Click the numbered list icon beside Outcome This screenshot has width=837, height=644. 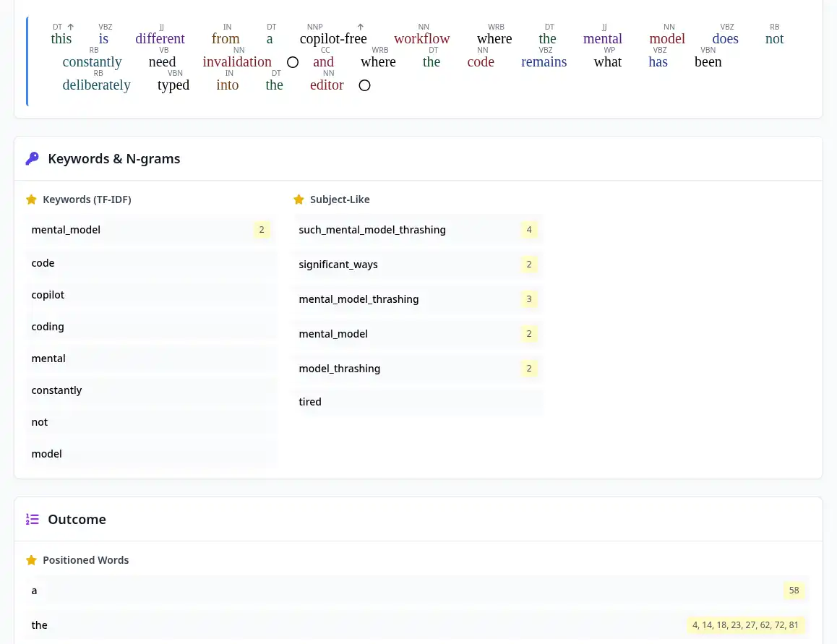click(x=32, y=519)
